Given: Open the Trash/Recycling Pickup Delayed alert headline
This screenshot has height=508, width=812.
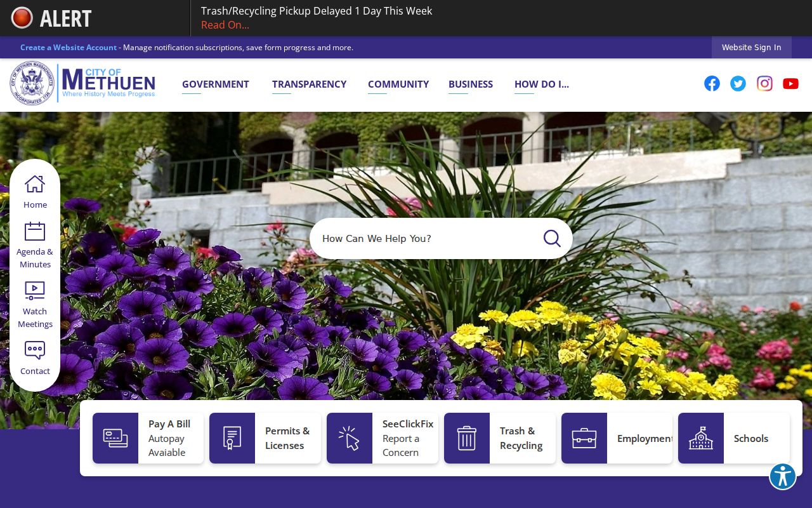Looking at the screenshot, I should [x=317, y=11].
